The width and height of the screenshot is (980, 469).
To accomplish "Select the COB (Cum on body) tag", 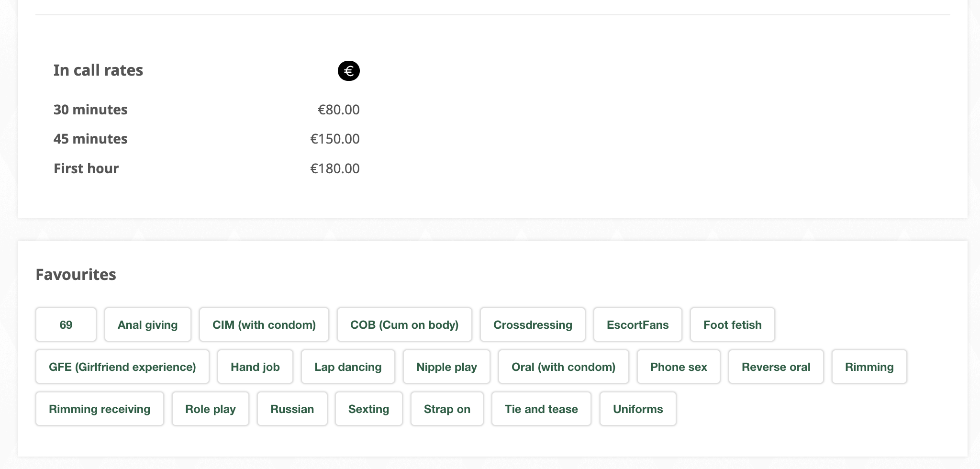I will (x=404, y=324).
